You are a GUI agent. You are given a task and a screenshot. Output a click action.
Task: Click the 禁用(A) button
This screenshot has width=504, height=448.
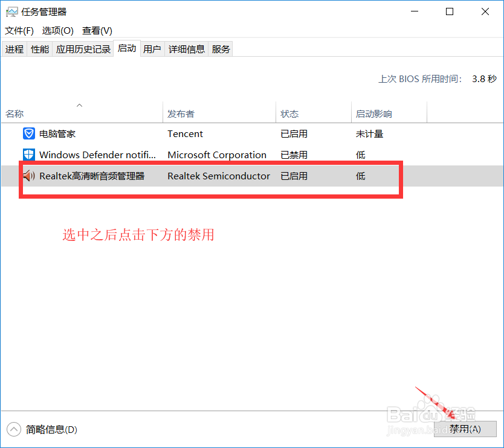tap(465, 429)
